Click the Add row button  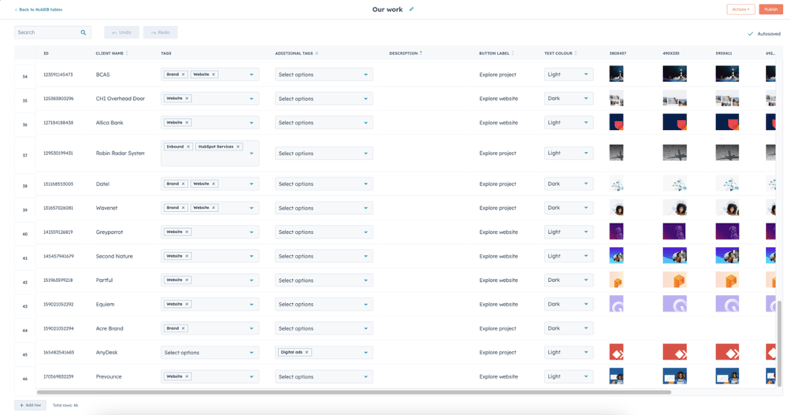(30, 405)
